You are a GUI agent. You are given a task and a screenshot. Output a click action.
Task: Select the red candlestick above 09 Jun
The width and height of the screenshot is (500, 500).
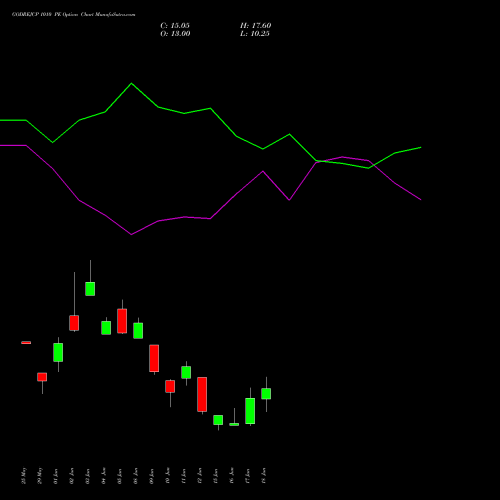[154, 358]
